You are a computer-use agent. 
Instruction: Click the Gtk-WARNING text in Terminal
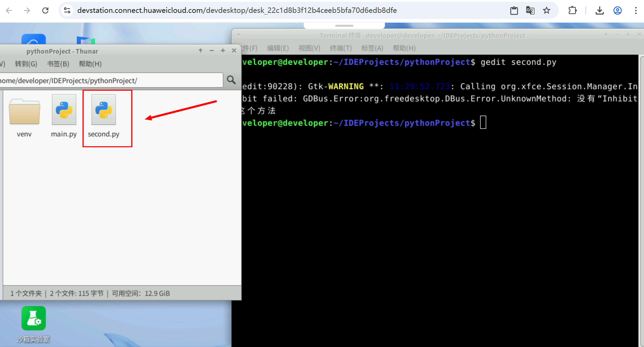tap(336, 86)
